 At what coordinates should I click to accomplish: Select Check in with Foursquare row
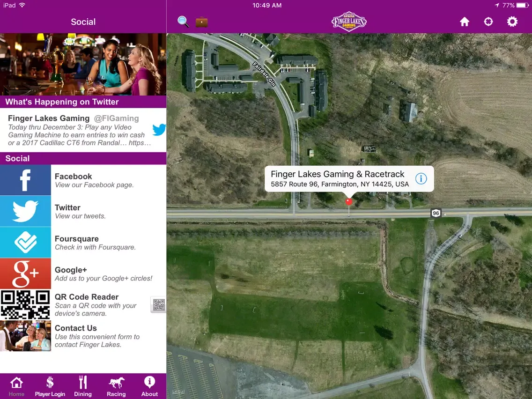coord(83,243)
